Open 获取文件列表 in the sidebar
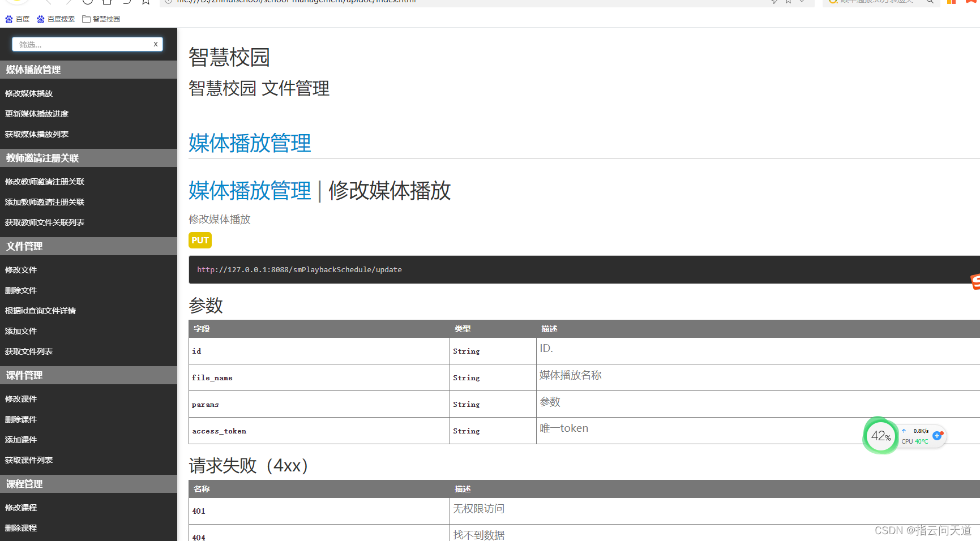Viewport: 980px width, 541px height. coord(28,351)
